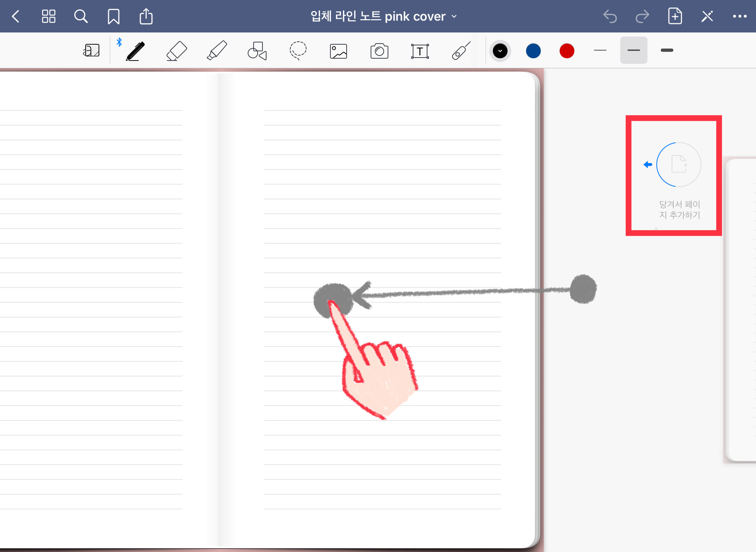Open page thumbnails grid view

point(48,16)
